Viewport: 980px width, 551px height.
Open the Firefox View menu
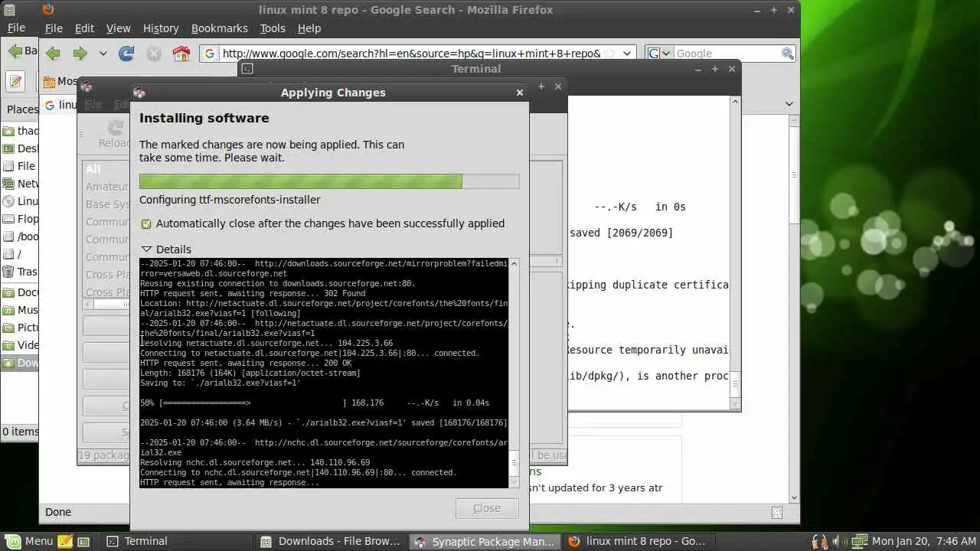coord(118,28)
